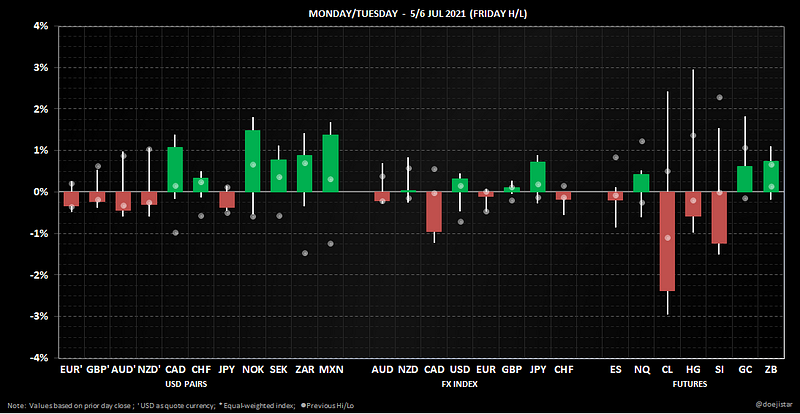Click the NZD label under FX Index
Viewport: 800px width, 414px height.
pos(408,369)
